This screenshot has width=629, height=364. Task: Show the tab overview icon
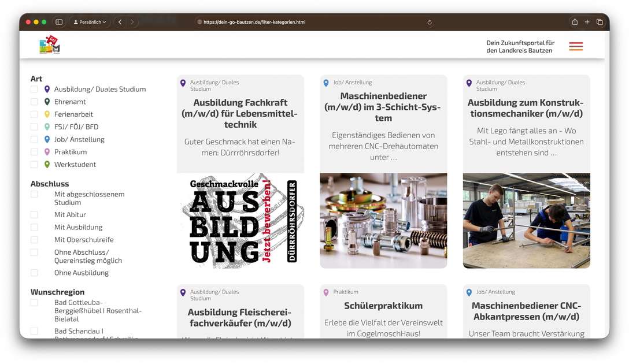pyautogui.click(x=600, y=22)
